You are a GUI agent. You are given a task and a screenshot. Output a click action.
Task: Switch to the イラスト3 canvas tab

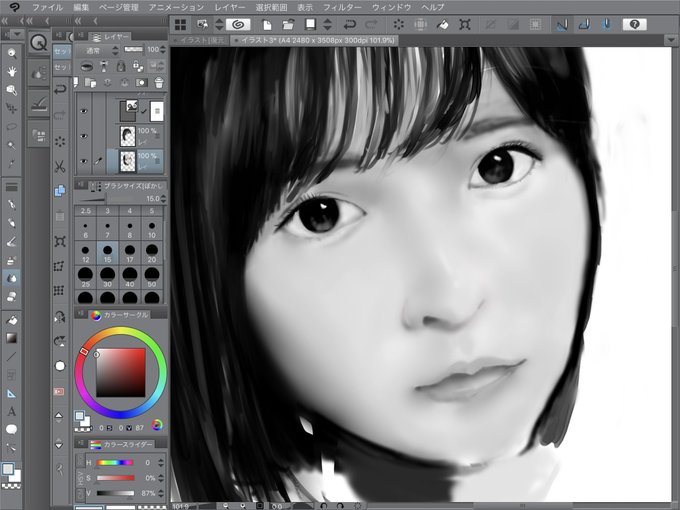click(316, 40)
